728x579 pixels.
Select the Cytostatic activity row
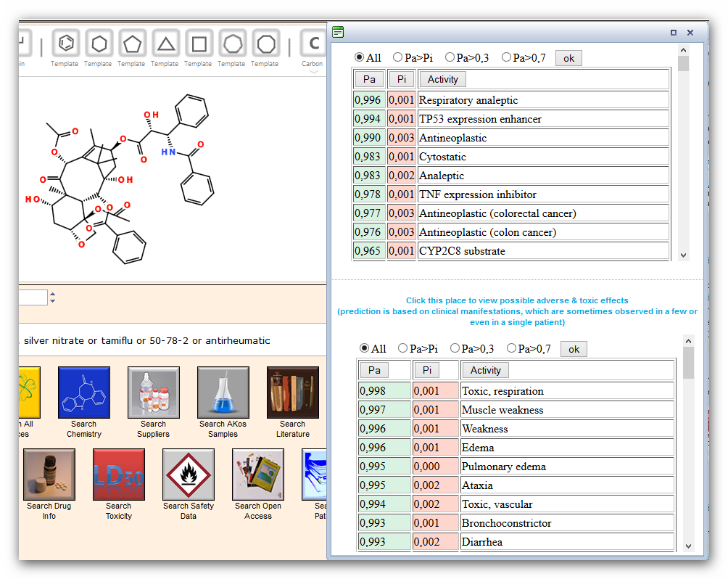510,157
